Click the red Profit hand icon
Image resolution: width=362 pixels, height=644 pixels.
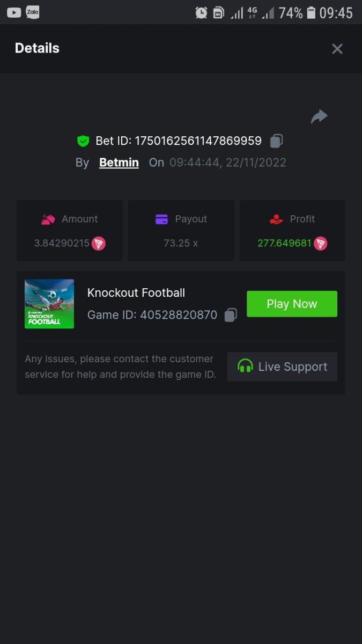click(x=276, y=219)
